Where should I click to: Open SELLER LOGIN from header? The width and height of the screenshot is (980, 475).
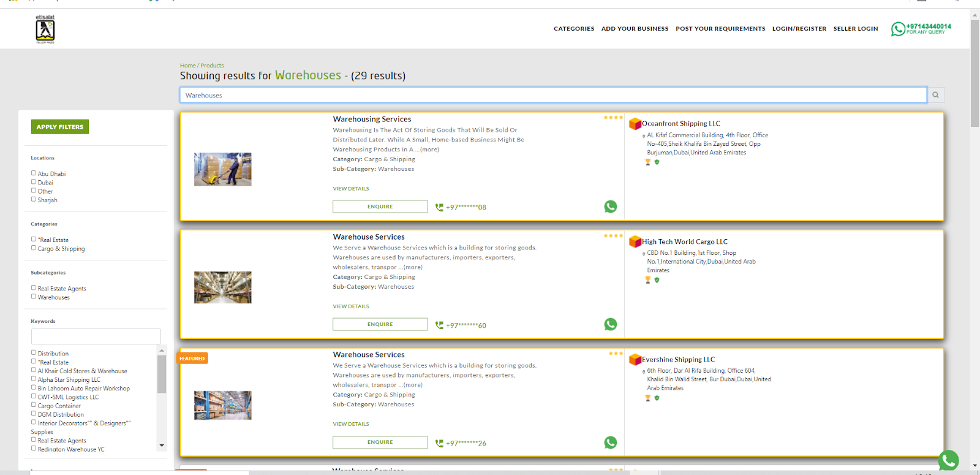point(856,29)
